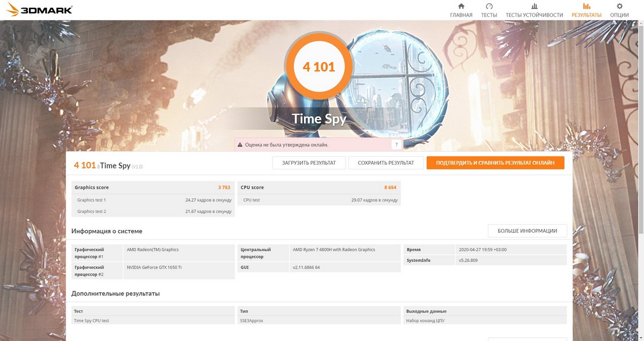
Task: Click the home icon above ГЛАВНАЯ
Action: coord(461,6)
